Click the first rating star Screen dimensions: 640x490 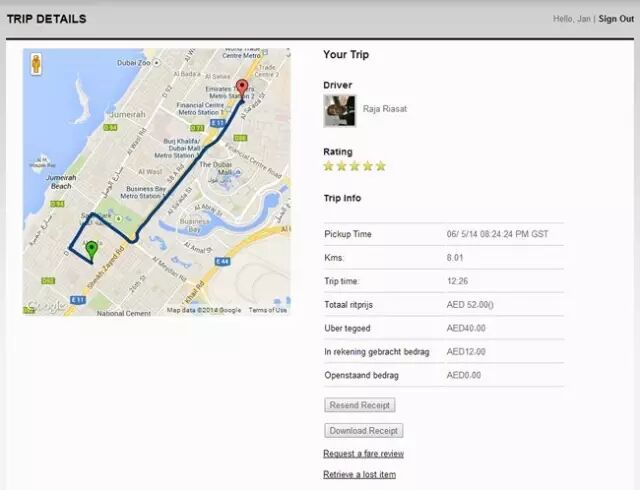click(x=329, y=166)
